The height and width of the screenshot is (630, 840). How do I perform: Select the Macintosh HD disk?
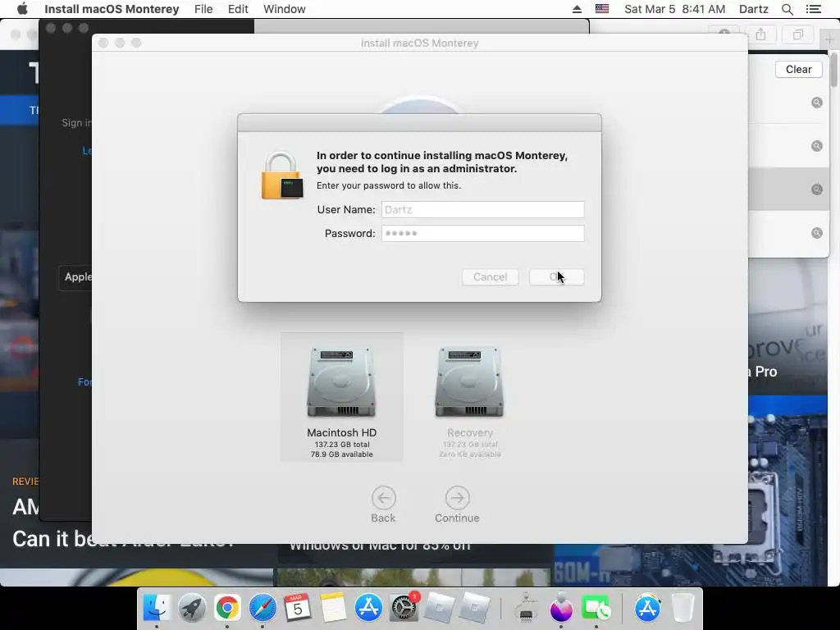[342, 397]
